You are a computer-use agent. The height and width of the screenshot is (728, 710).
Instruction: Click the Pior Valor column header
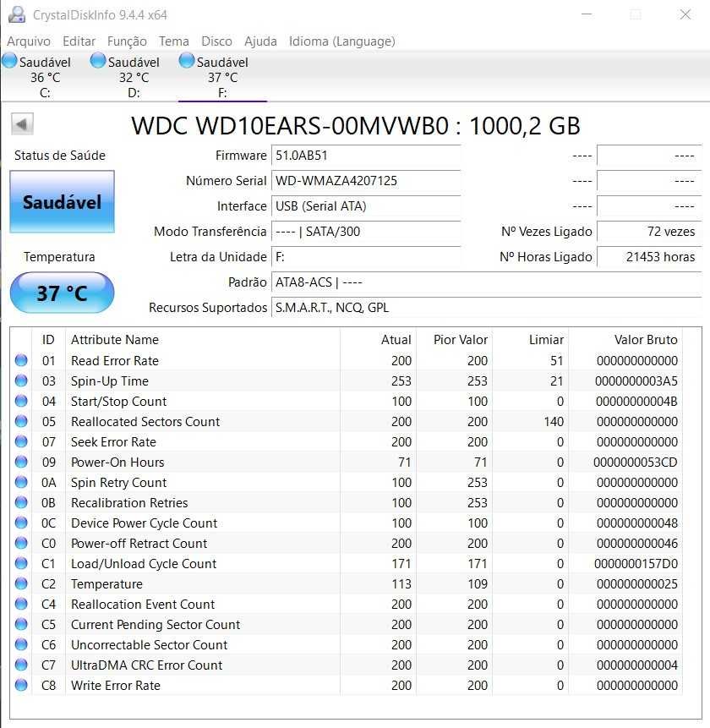(x=454, y=340)
